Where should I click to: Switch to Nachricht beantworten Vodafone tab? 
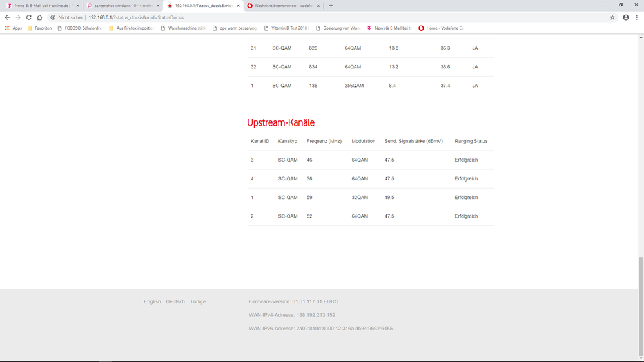click(x=282, y=6)
